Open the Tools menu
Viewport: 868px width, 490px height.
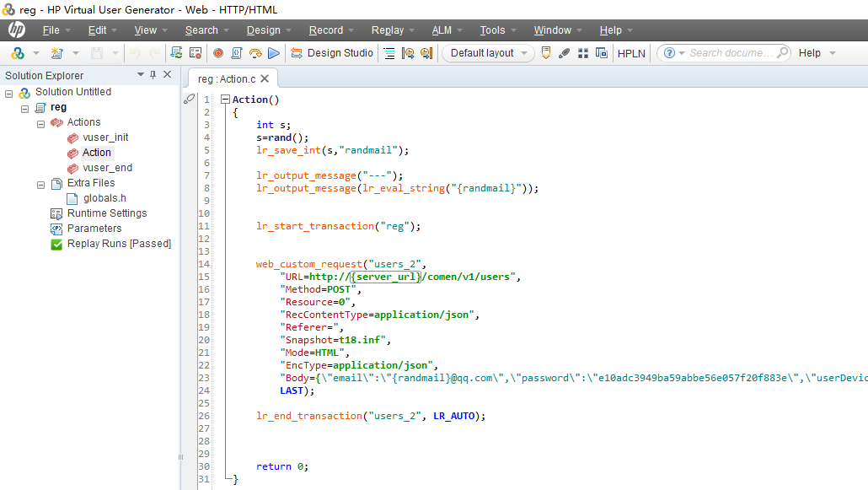[492, 30]
